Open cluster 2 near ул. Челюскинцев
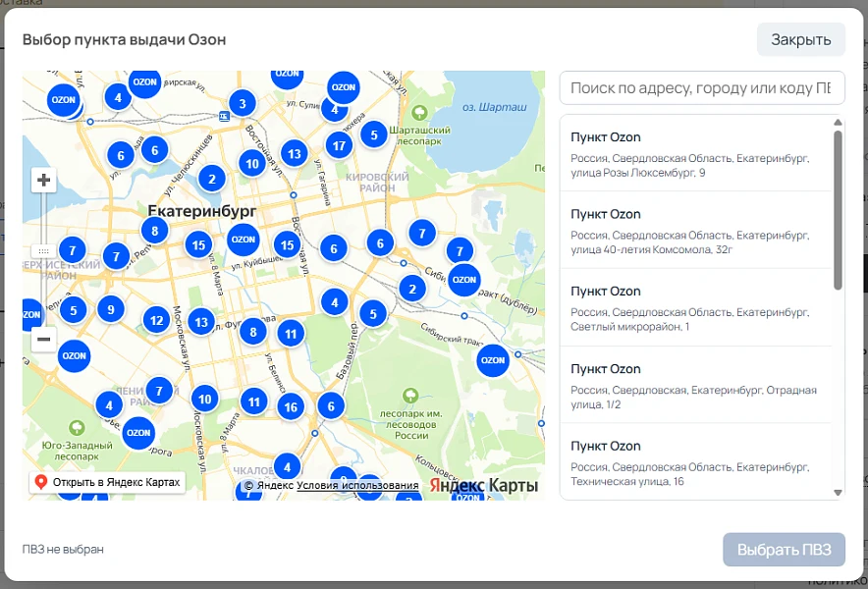 pos(211,179)
